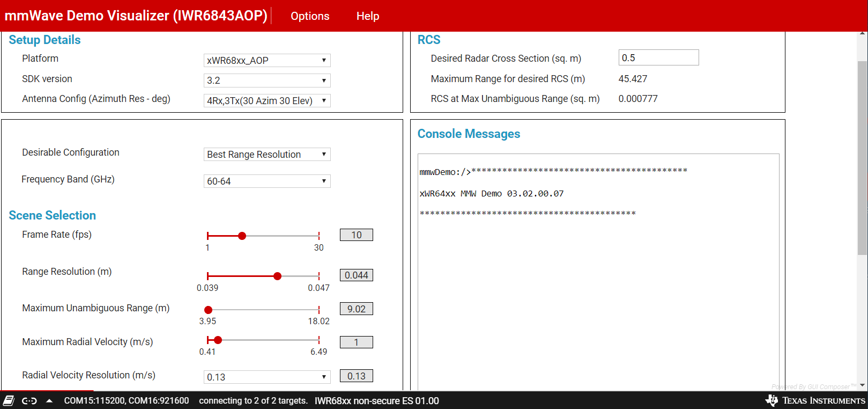Click the "Frame Rate (fps)" label

(57, 235)
